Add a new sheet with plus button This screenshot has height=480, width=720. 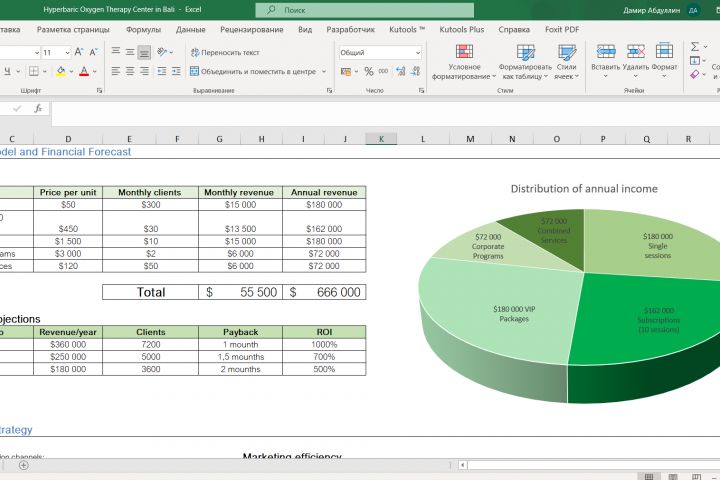(x=23, y=465)
